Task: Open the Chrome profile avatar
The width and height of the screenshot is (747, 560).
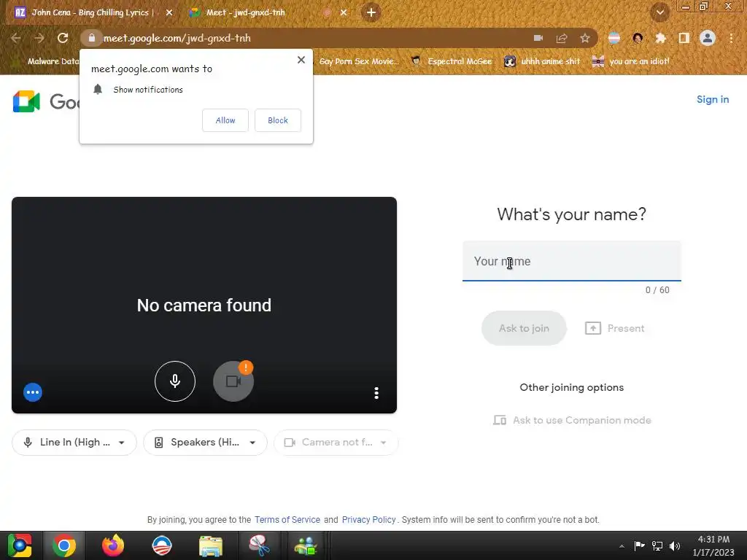Action: (708, 38)
